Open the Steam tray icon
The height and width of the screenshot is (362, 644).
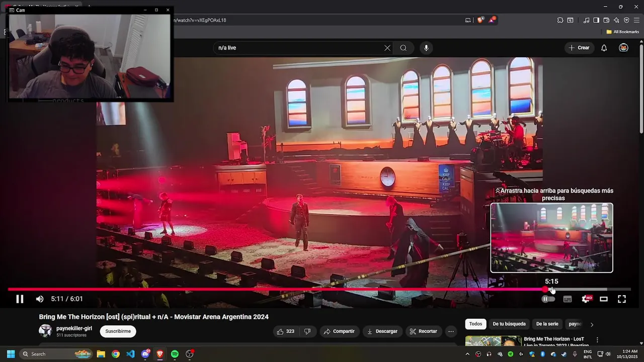coord(564,354)
